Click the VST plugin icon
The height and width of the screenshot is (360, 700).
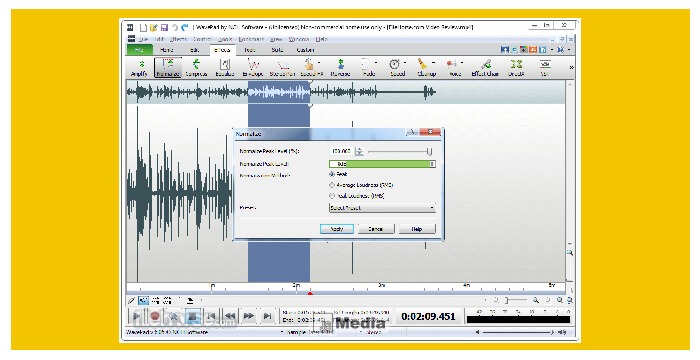tap(545, 67)
